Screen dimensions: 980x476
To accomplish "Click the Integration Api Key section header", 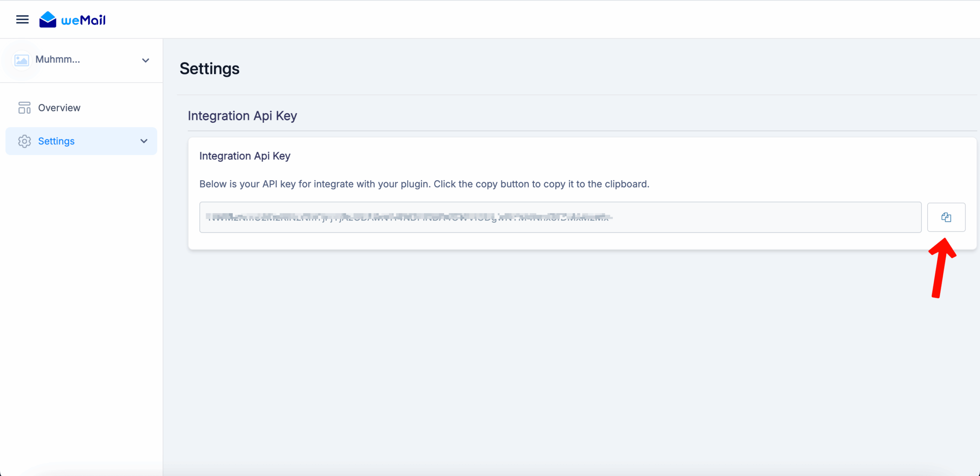I will (x=242, y=116).
